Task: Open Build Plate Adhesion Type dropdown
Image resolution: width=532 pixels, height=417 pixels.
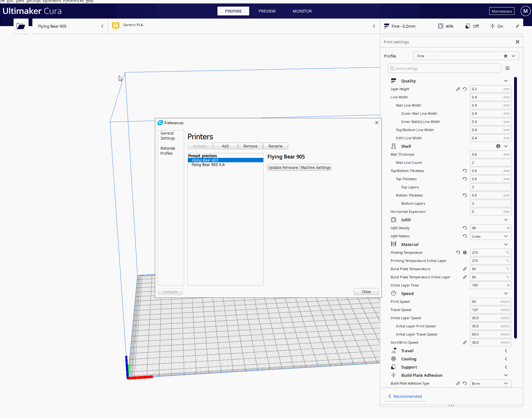Action: pos(491,383)
